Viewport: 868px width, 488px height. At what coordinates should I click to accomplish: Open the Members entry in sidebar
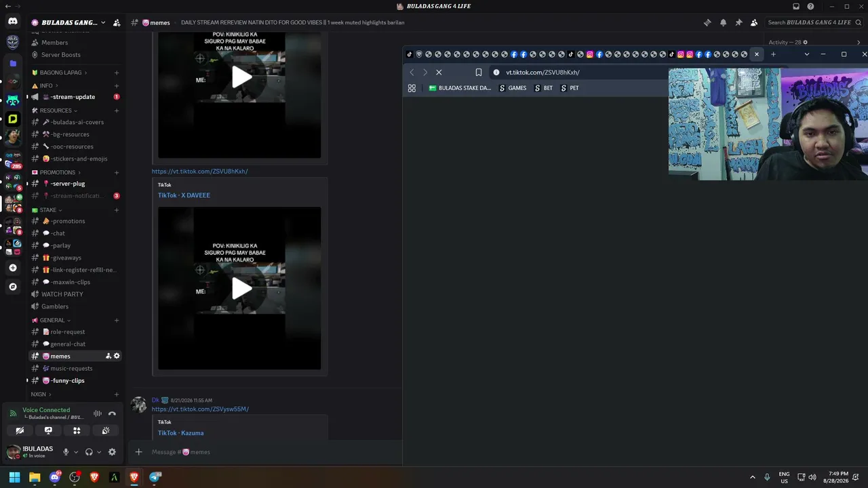tap(54, 43)
